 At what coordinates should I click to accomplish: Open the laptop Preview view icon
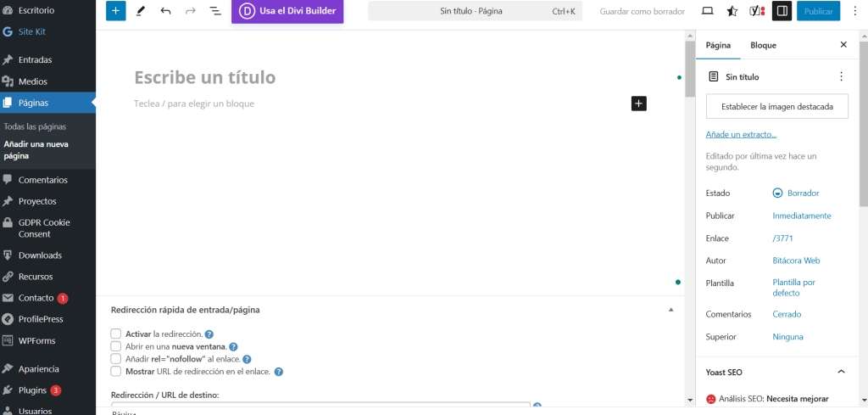(x=707, y=11)
